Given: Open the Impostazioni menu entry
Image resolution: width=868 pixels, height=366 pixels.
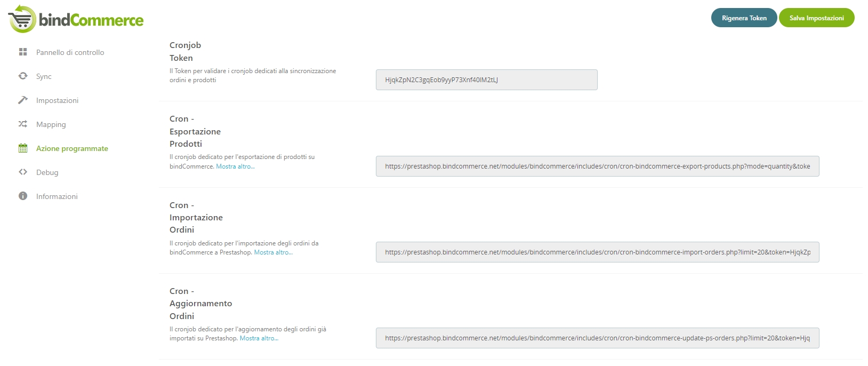Looking at the screenshot, I should tap(57, 100).
